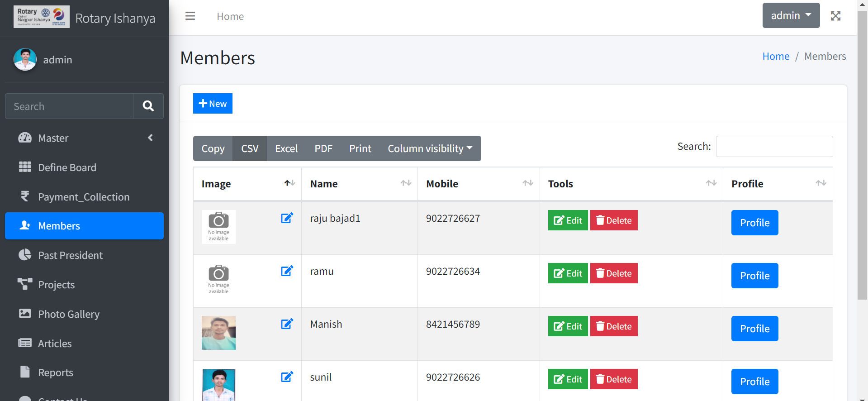Viewport: 868px width, 401px height.
Task: Click the fullscreen expand icon
Action: coord(835,16)
